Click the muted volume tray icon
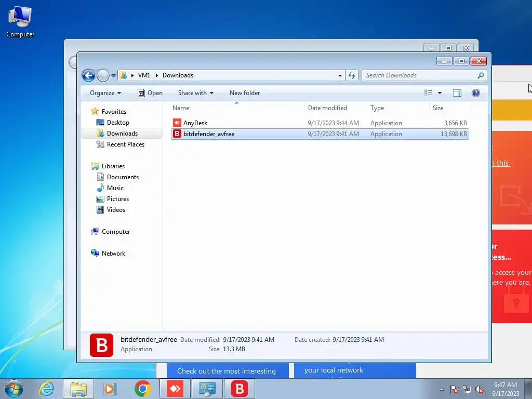Viewport: 532px width, 399px height. 480,389
